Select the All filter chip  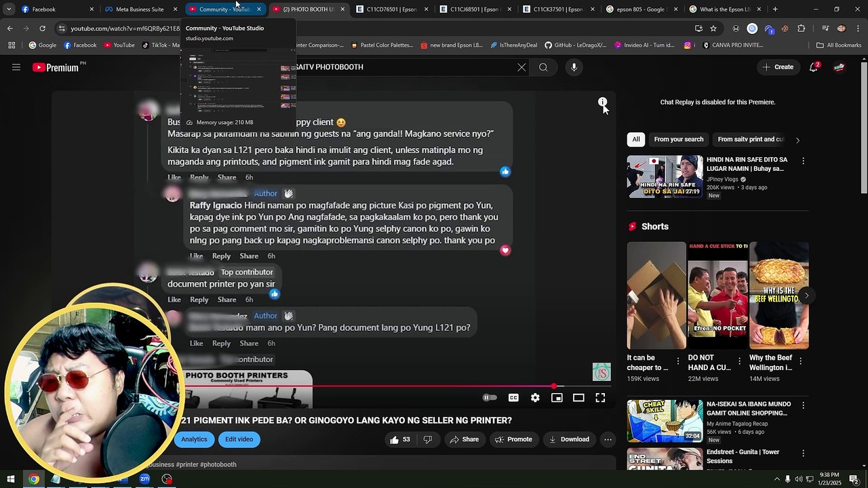636,139
